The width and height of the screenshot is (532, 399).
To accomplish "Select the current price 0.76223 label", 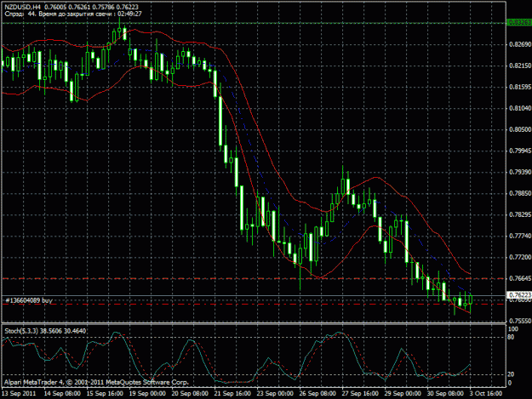I will [x=519, y=295].
